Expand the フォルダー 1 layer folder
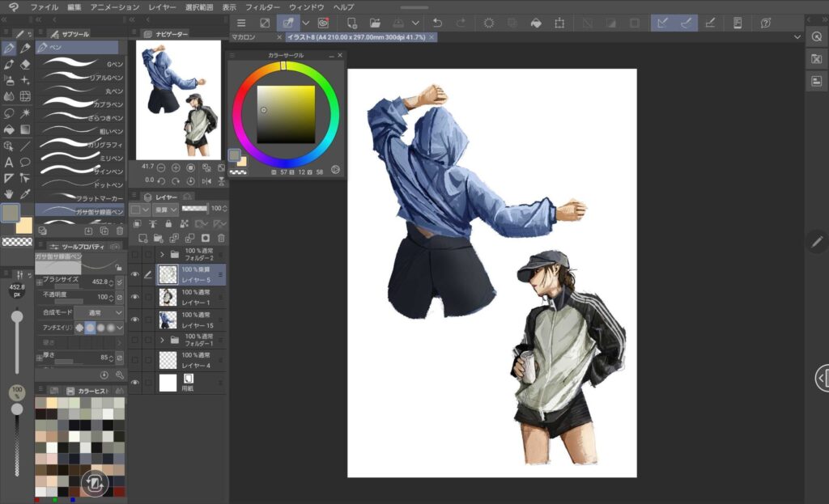 [x=162, y=341]
